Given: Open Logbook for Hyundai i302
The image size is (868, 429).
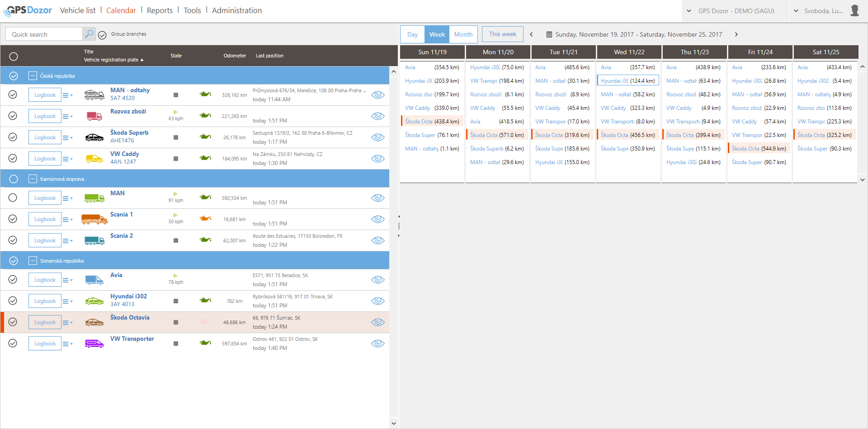Looking at the screenshot, I should coord(45,301).
